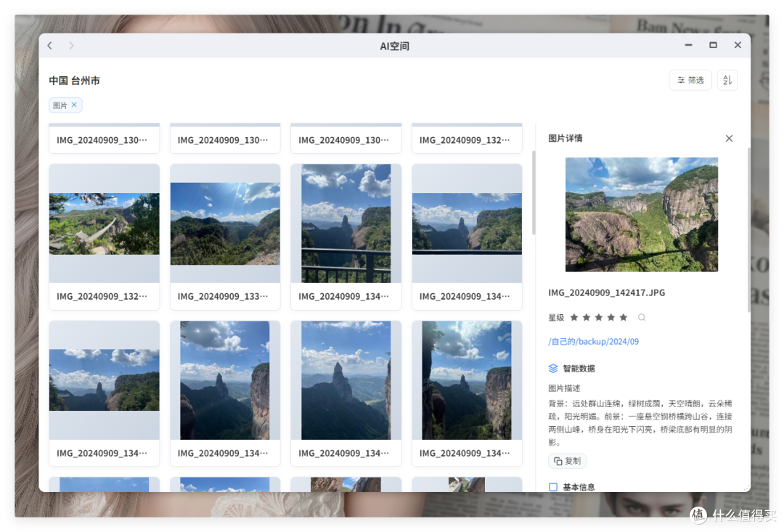Viewport: 784px width, 532px height.
Task: Click the sort order icon beside 筛选
Action: (x=727, y=80)
